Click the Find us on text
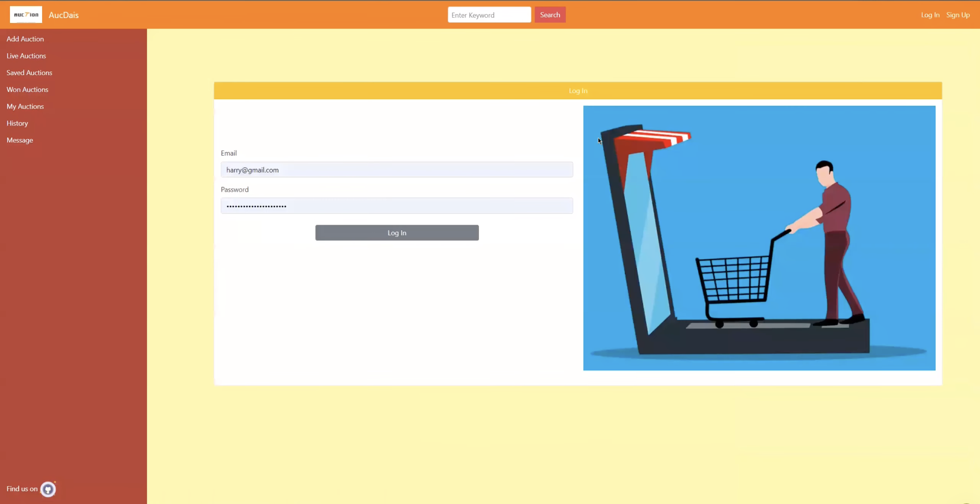This screenshot has width=980, height=504. (x=22, y=489)
